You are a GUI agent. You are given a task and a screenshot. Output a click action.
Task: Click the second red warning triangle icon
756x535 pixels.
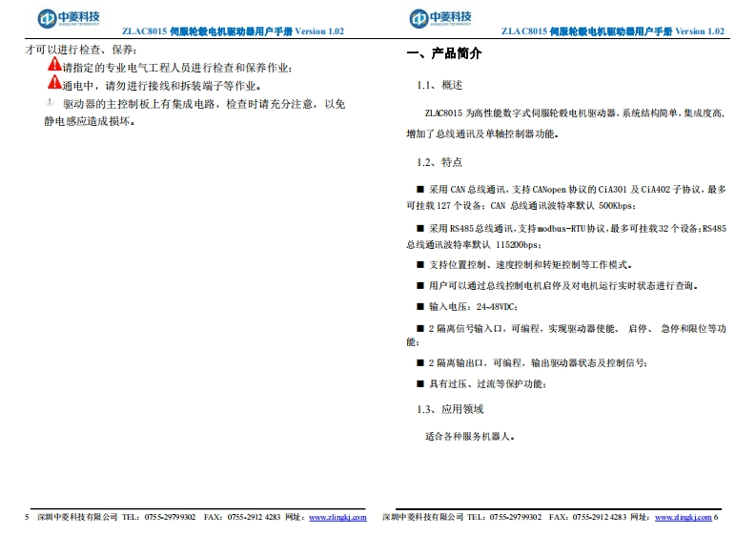click(54, 83)
